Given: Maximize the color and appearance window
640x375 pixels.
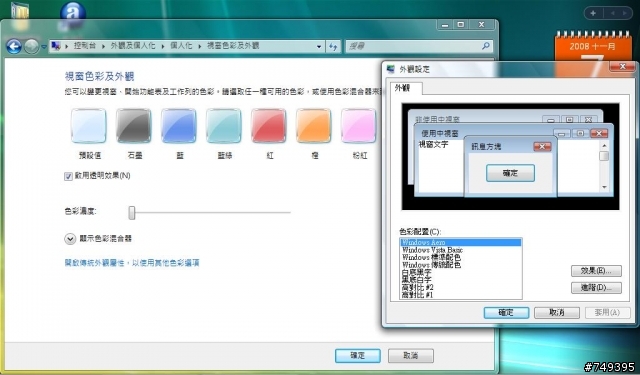Looking at the screenshot, I should point(461,25).
